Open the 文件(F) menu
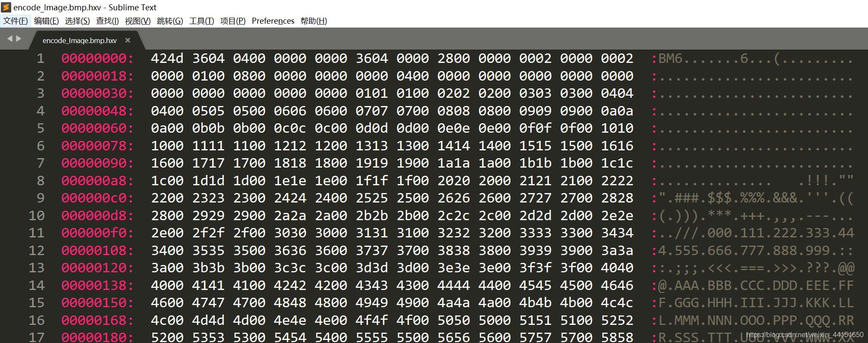This screenshot has width=868, height=343. (16, 21)
